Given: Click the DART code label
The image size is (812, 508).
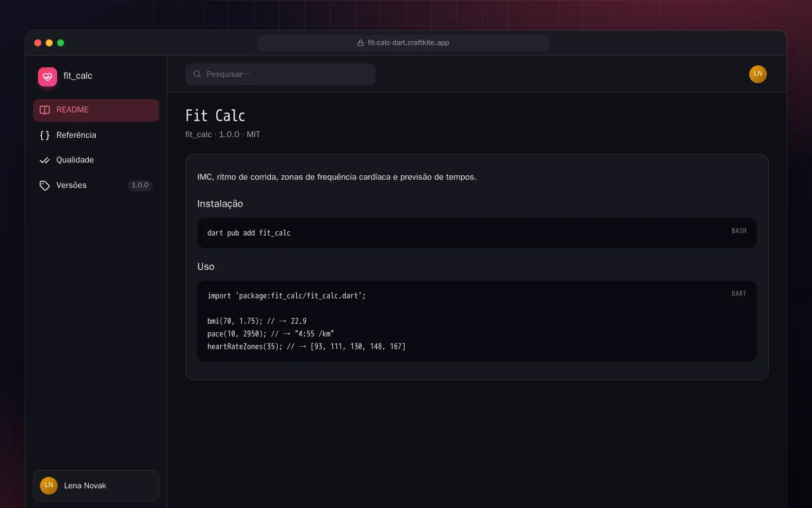Looking at the screenshot, I should click(739, 294).
